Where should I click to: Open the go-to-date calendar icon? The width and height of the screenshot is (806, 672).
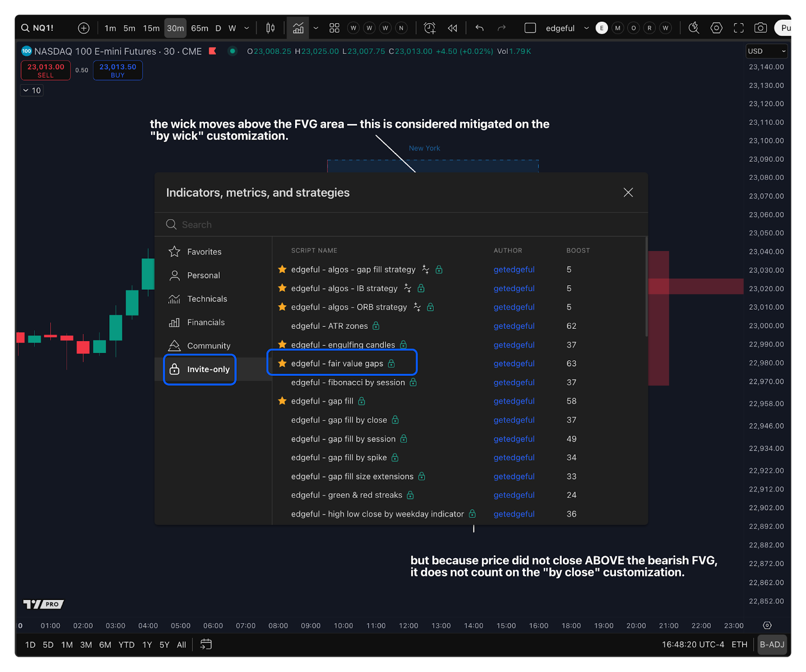[206, 644]
